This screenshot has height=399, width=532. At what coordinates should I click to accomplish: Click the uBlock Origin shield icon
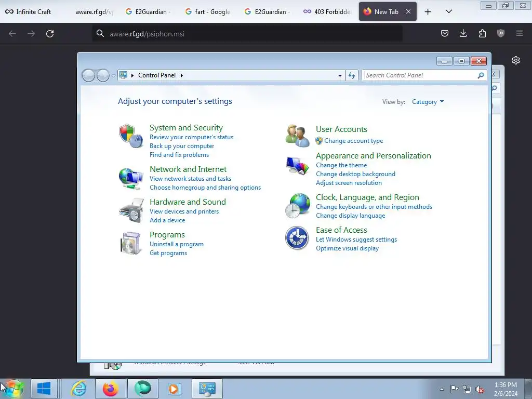point(500,33)
